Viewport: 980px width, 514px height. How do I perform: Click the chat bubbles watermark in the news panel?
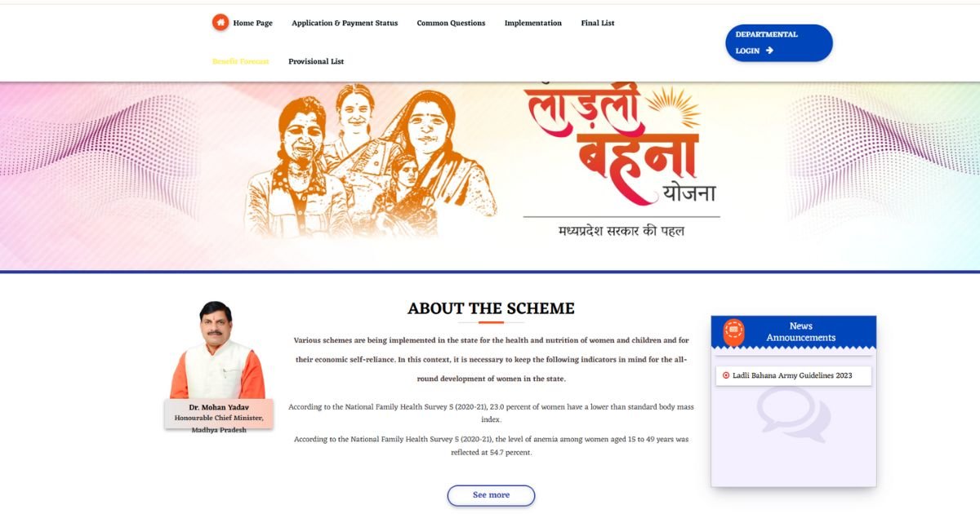click(x=793, y=414)
